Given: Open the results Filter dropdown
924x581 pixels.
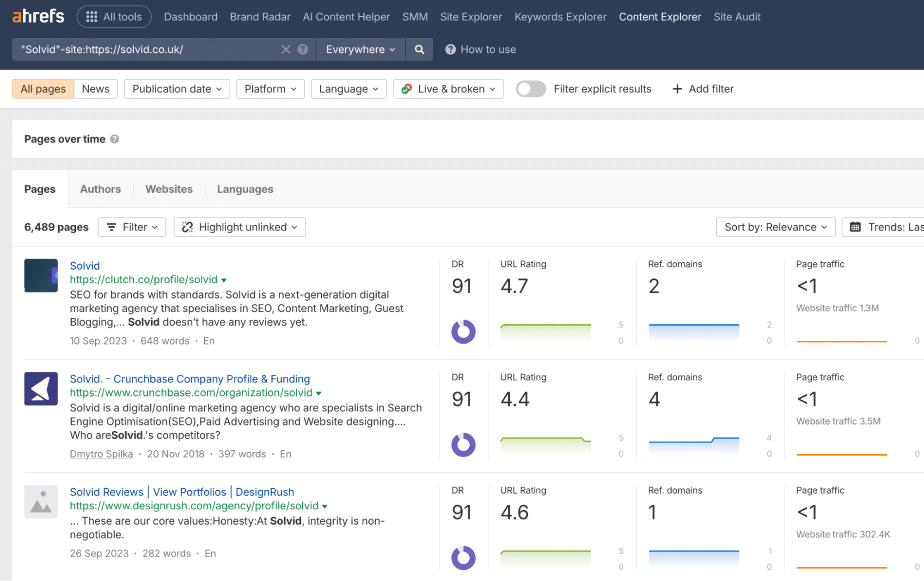Looking at the screenshot, I should [x=132, y=227].
